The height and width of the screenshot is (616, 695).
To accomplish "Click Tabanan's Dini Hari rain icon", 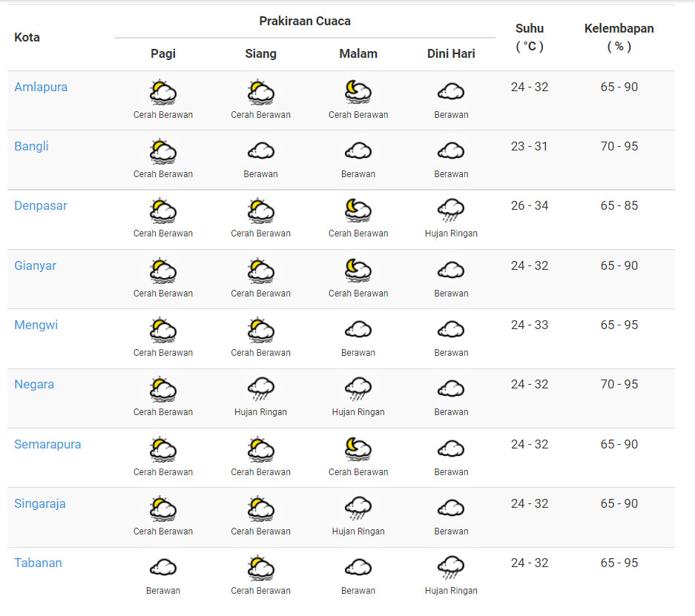I will click(451, 568).
